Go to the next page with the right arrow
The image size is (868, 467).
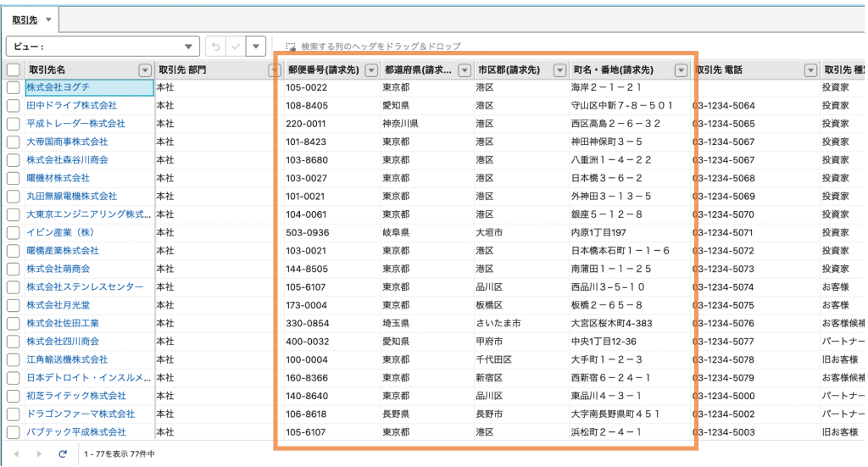point(39,454)
